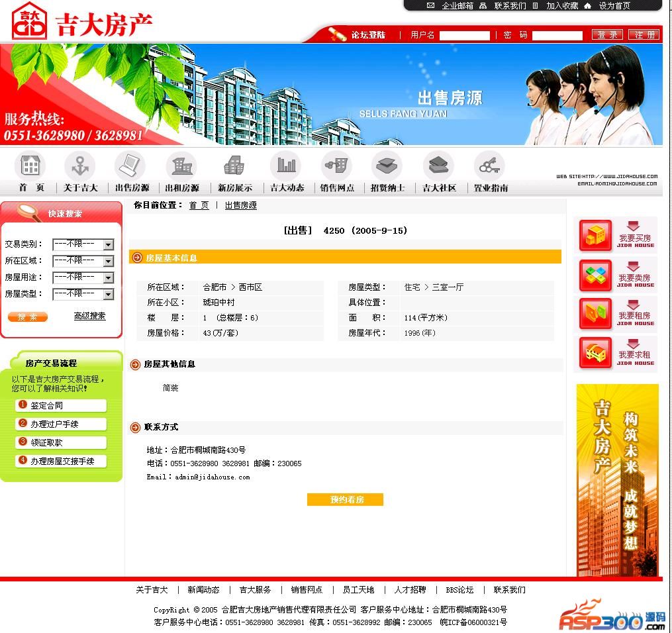Click the 置业指南 keys icon

click(x=489, y=166)
